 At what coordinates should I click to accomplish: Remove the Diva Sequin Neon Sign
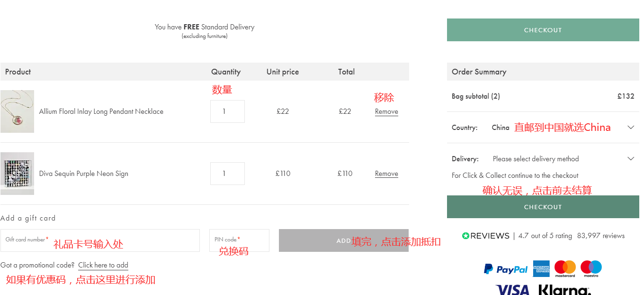pos(386,174)
